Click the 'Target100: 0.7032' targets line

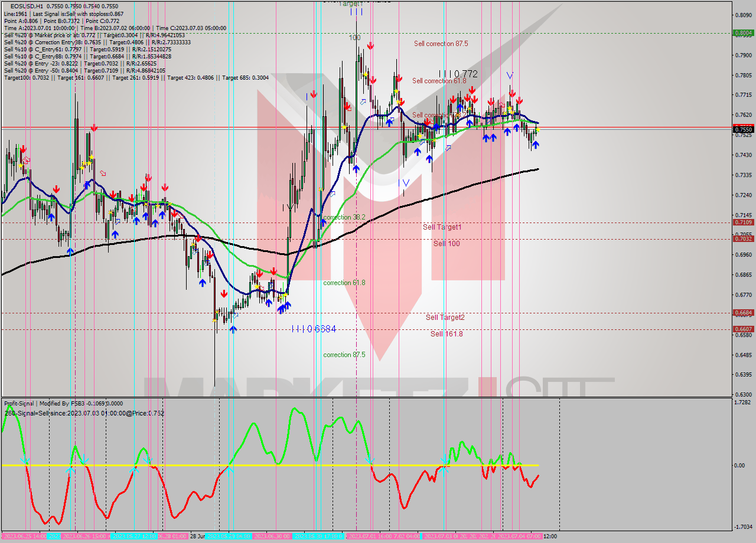pos(136,77)
